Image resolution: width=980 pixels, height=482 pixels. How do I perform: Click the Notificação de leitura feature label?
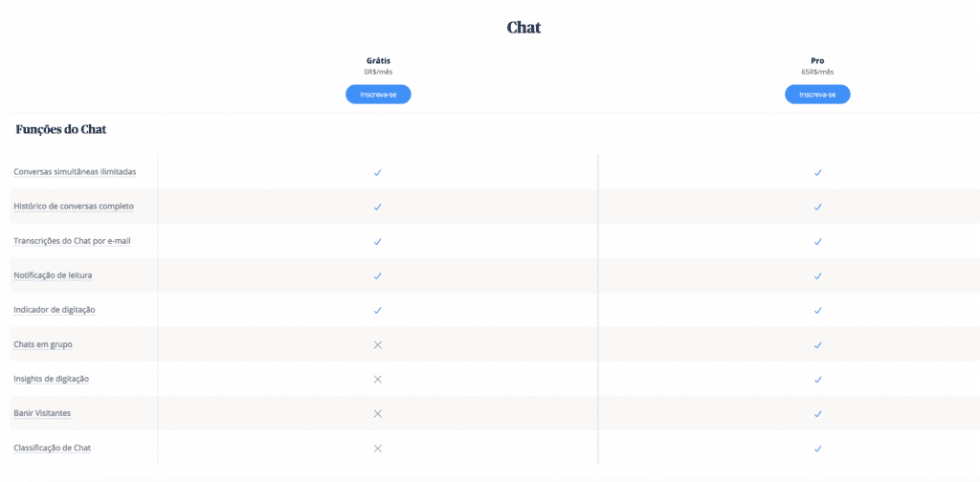(54, 275)
